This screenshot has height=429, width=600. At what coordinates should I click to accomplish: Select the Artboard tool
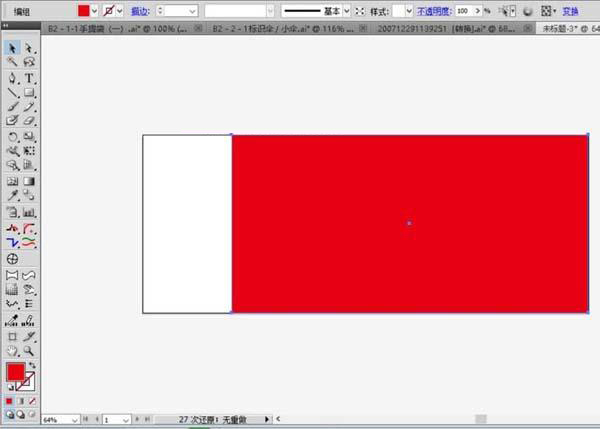pos(12,336)
